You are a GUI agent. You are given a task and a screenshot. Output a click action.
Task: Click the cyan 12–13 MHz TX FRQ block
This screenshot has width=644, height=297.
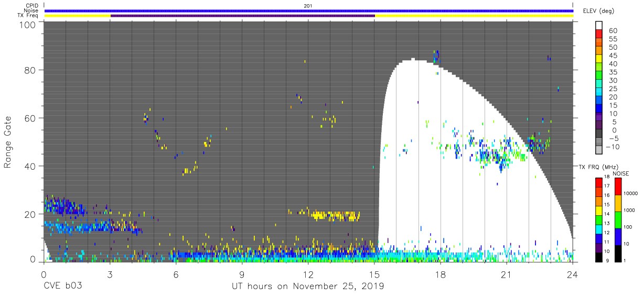coord(598,229)
